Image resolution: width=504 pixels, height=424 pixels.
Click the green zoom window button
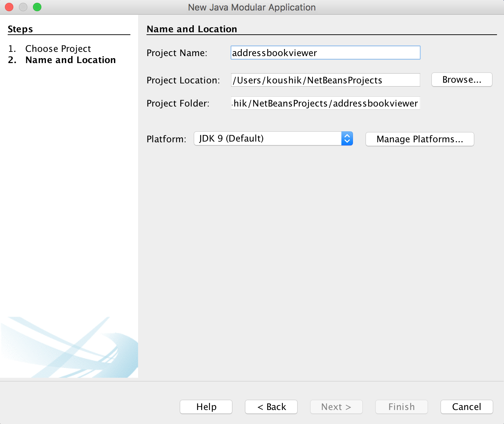tap(37, 7)
